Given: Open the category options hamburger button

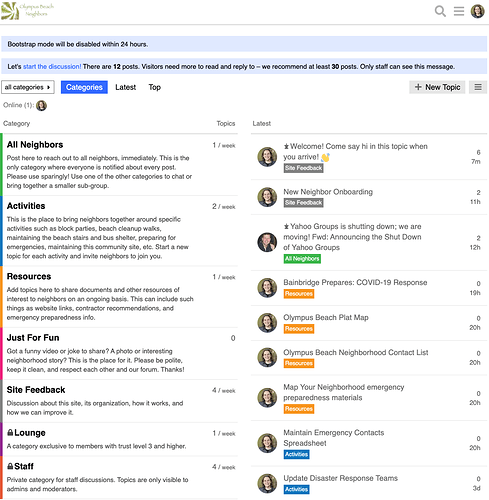Looking at the screenshot, I should point(478,87).
